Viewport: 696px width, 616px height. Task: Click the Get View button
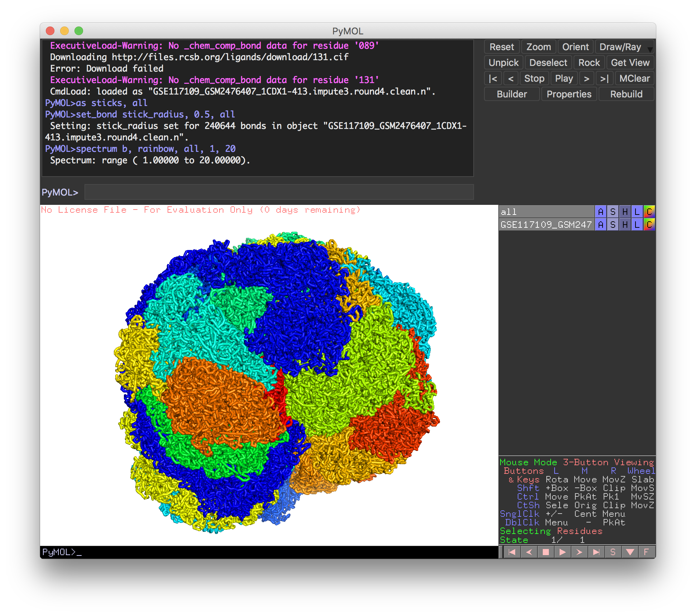pyautogui.click(x=630, y=63)
